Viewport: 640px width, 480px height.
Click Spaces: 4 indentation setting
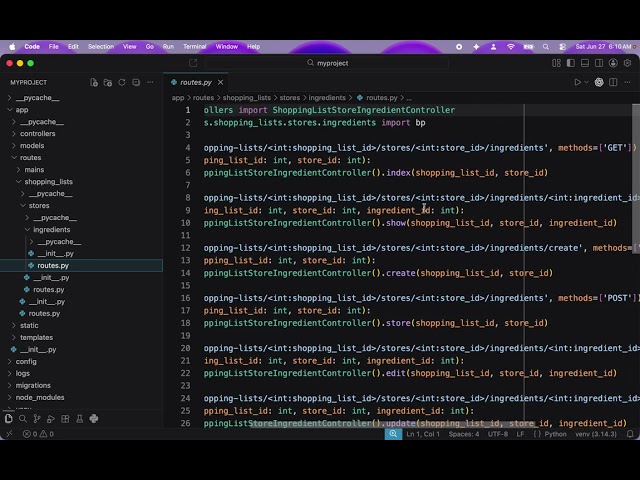pos(464,434)
